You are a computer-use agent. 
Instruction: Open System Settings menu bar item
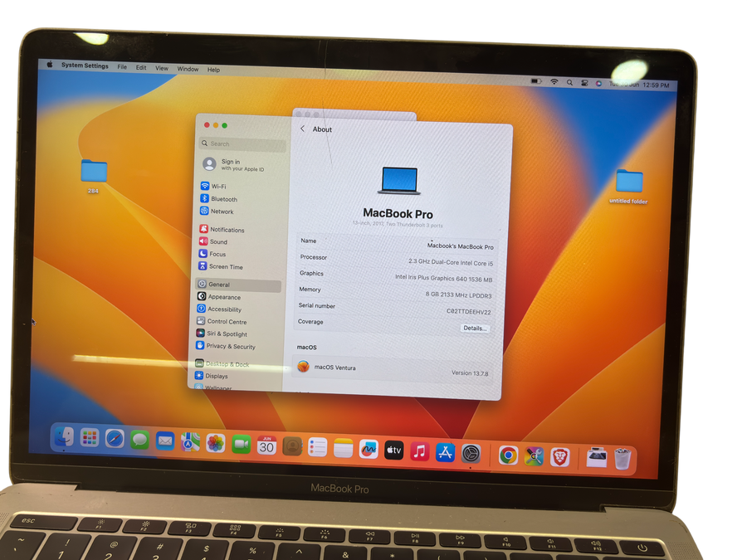coord(85,66)
